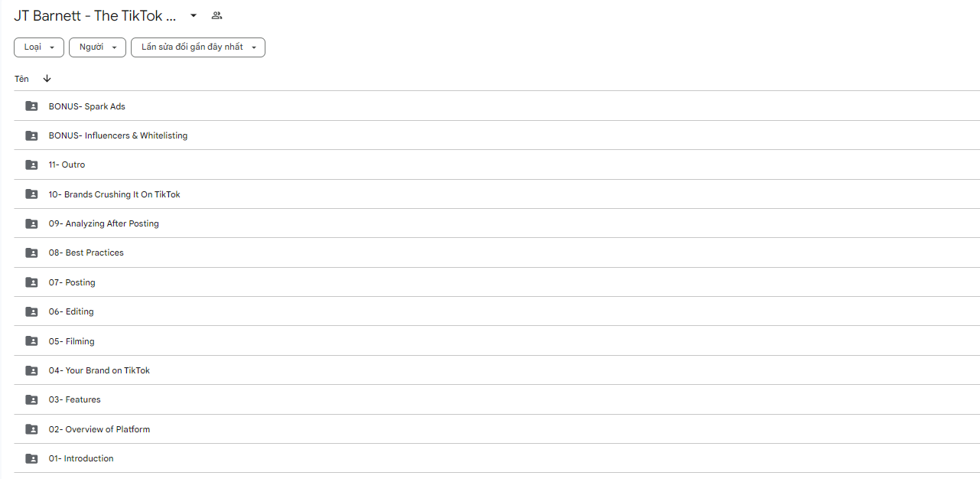Click the shared-people icon beside folder title

tap(217, 15)
